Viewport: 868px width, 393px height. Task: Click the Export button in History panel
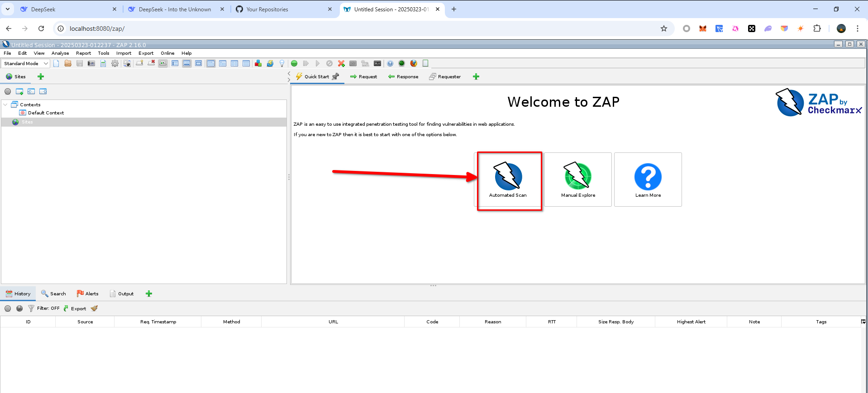click(x=75, y=308)
